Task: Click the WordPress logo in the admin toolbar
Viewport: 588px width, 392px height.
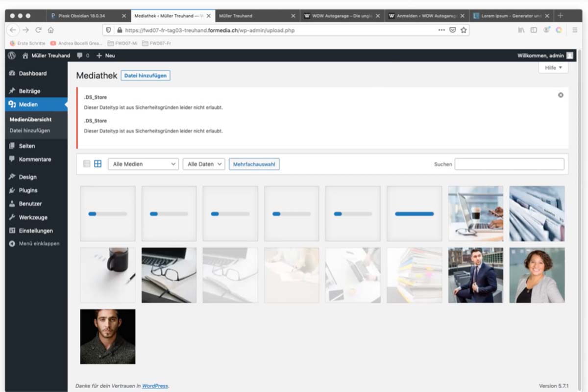Action: [11, 55]
